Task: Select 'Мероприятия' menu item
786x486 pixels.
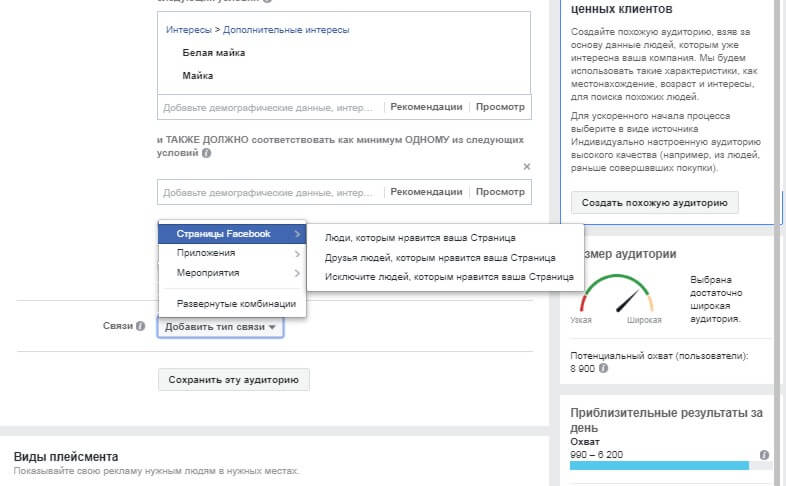Action: pos(232,273)
